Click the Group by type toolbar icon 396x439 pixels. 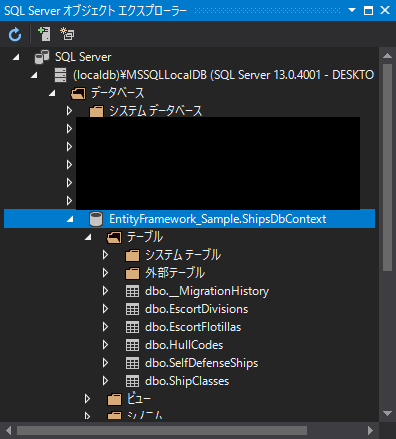[67, 34]
